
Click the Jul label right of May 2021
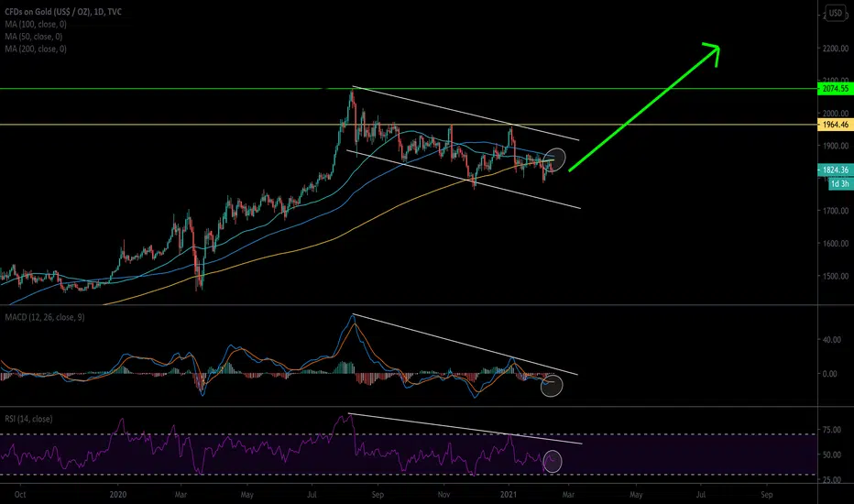coord(701,495)
